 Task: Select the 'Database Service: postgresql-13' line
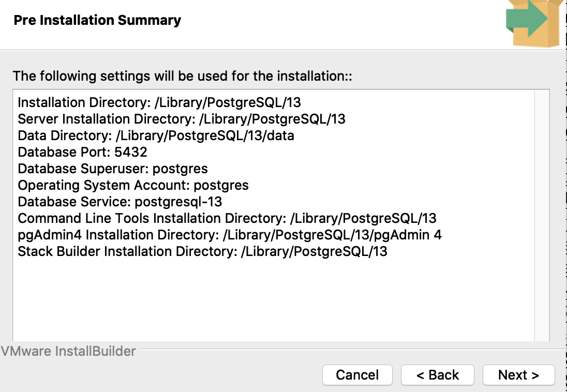coord(120,202)
